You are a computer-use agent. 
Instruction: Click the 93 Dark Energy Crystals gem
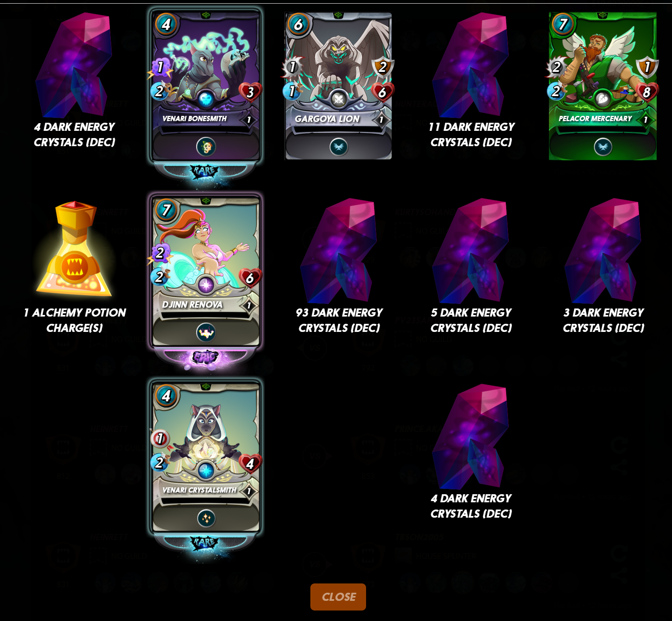[x=339, y=250]
